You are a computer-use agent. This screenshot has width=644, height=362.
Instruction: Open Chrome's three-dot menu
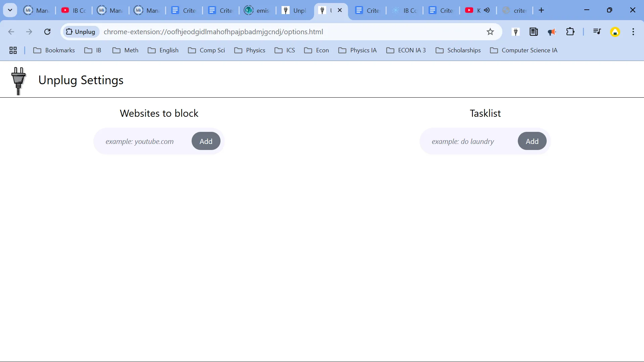(x=633, y=32)
